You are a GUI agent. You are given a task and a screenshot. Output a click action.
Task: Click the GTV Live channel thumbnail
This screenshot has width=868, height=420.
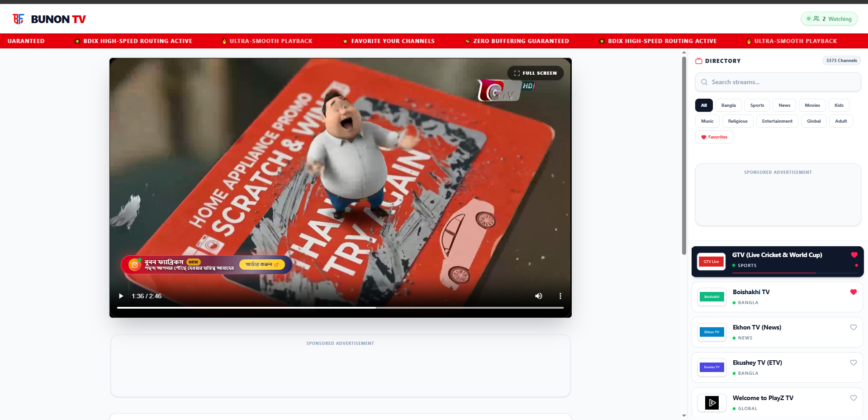(x=711, y=262)
